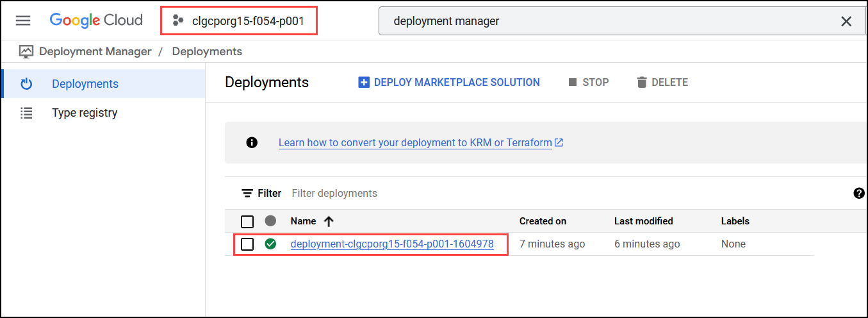Click the DELETE trash button
The width and height of the screenshot is (868, 318).
coord(662,82)
